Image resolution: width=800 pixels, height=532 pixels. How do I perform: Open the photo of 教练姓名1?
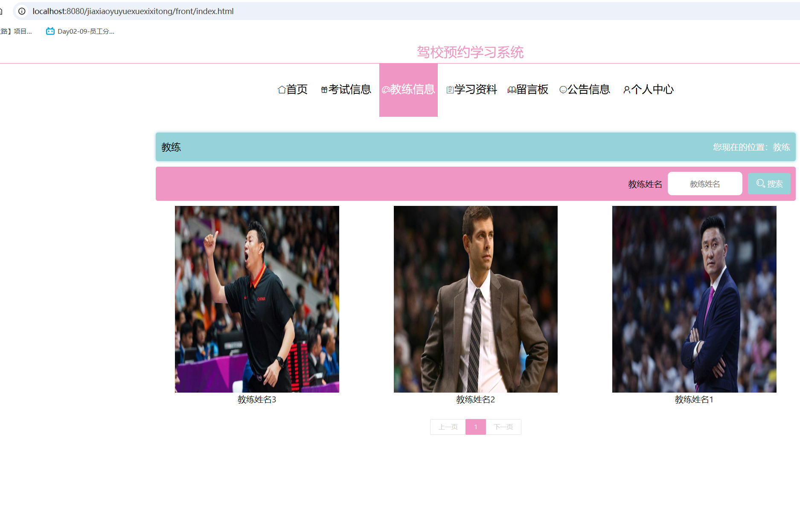click(x=694, y=299)
